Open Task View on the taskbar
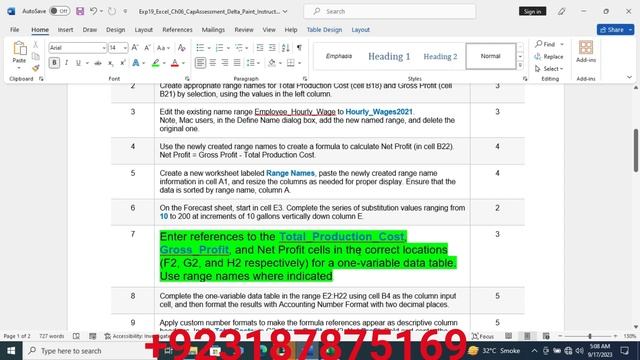 click(x=168, y=351)
